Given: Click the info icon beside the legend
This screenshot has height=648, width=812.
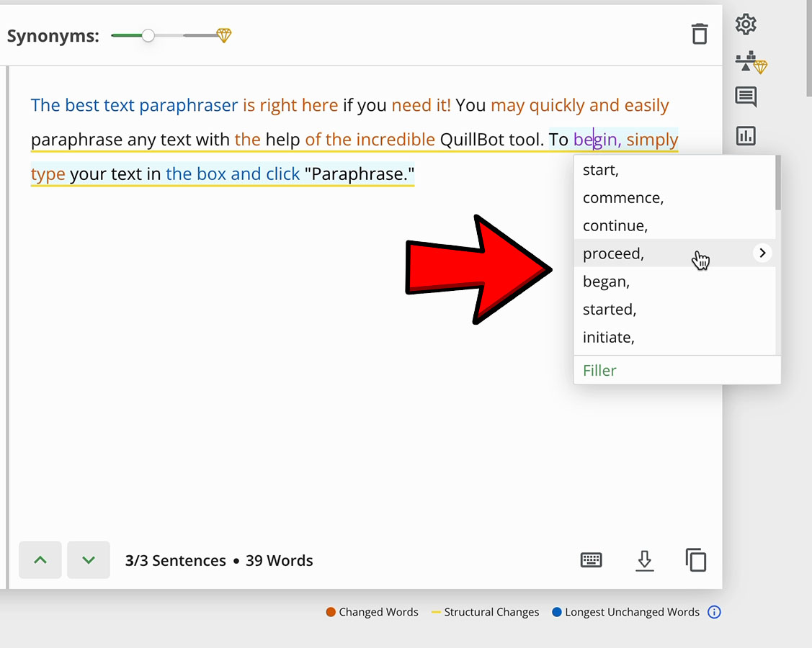Looking at the screenshot, I should (x=714, y=611).
